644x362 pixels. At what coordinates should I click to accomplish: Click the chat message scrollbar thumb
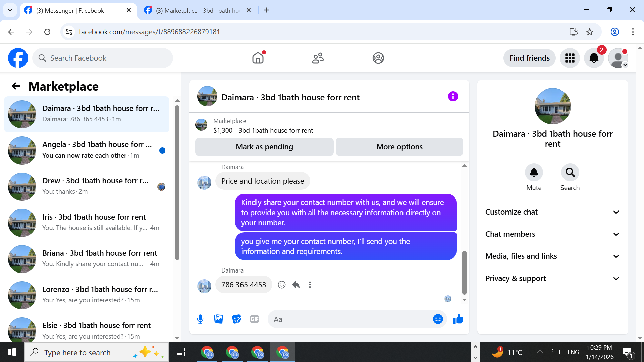click(x=464, y=272)
